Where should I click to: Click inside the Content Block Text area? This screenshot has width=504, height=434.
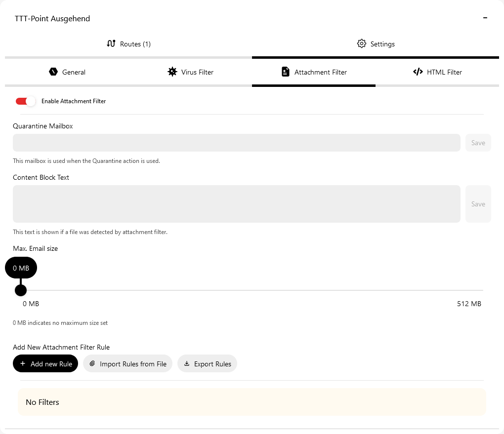click(x=236, y=204)
